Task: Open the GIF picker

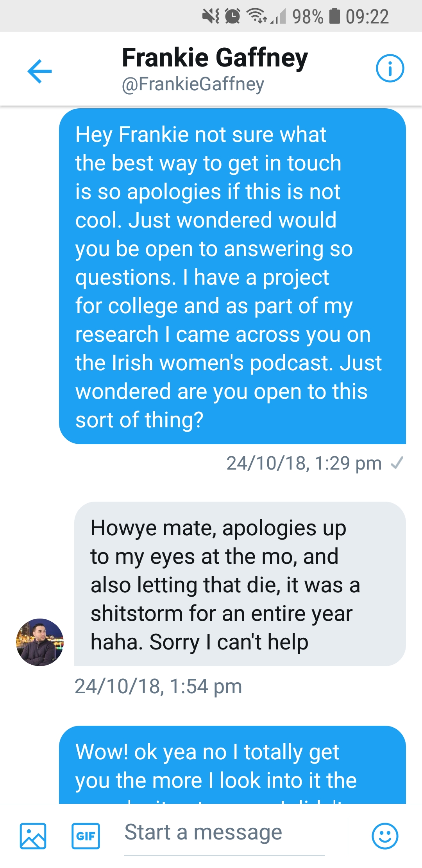Action: click(86, 836)
